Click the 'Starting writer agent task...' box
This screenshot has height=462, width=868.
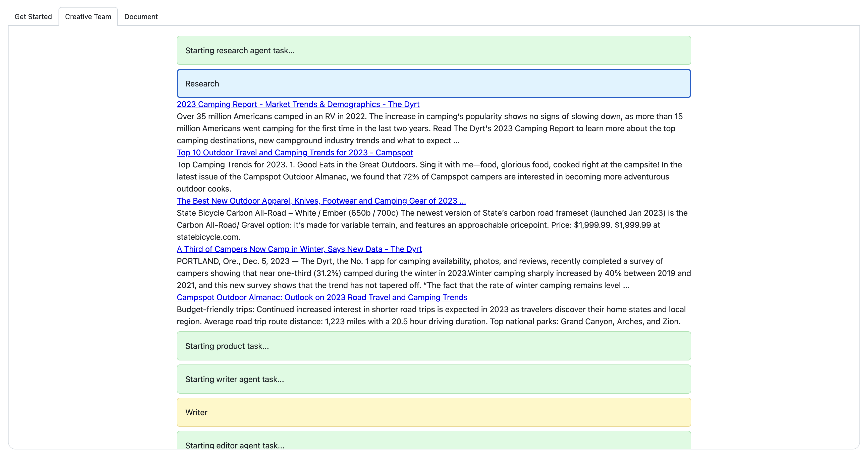[434, 379]
